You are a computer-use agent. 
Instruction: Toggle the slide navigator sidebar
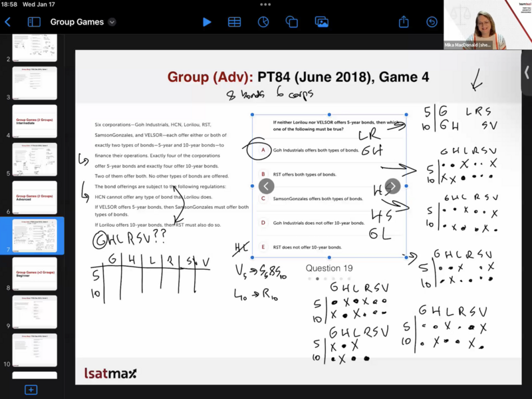[34, 22]
